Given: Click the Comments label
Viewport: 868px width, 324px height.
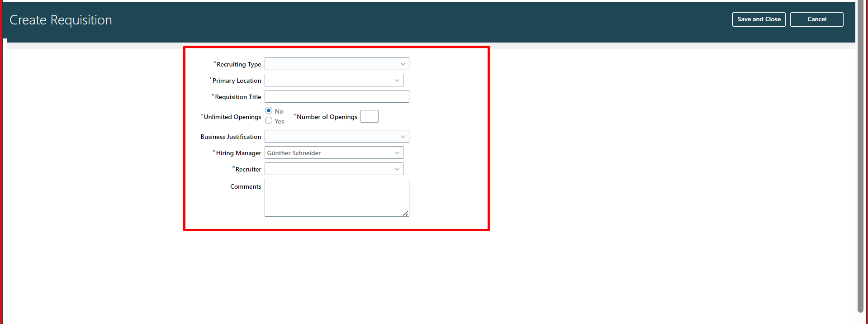Looking at the screenshot, I should click(246, 186).
